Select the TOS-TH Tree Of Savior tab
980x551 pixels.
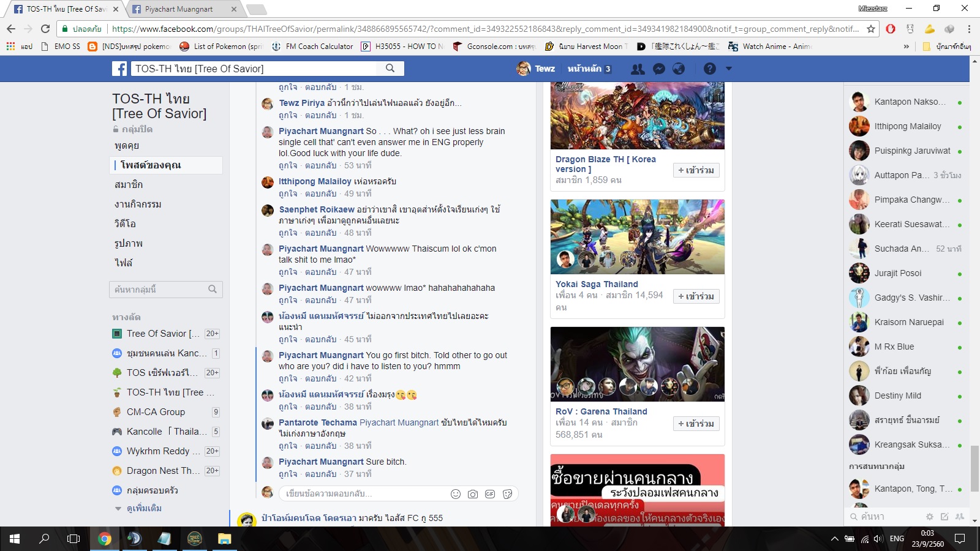coord(66,9)
